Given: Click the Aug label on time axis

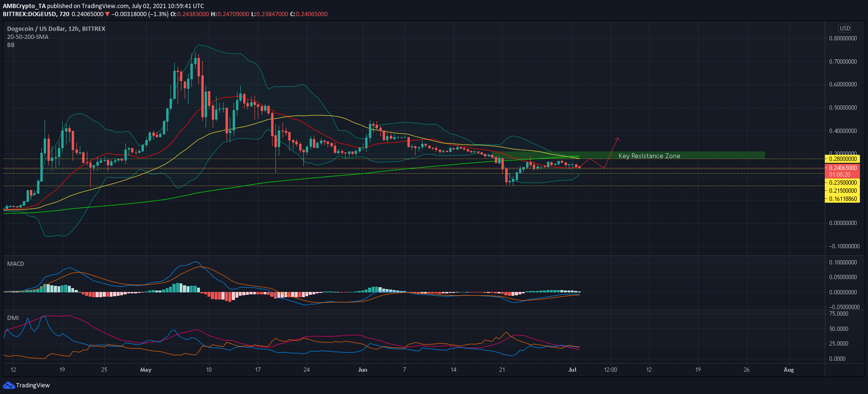Looking at the screenshot, I should (x=789, y=370).
